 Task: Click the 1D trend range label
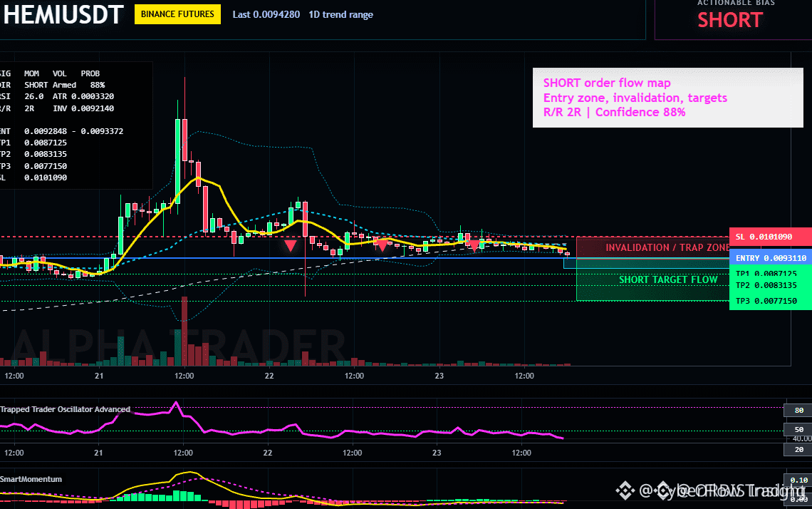tap(340, 14)
